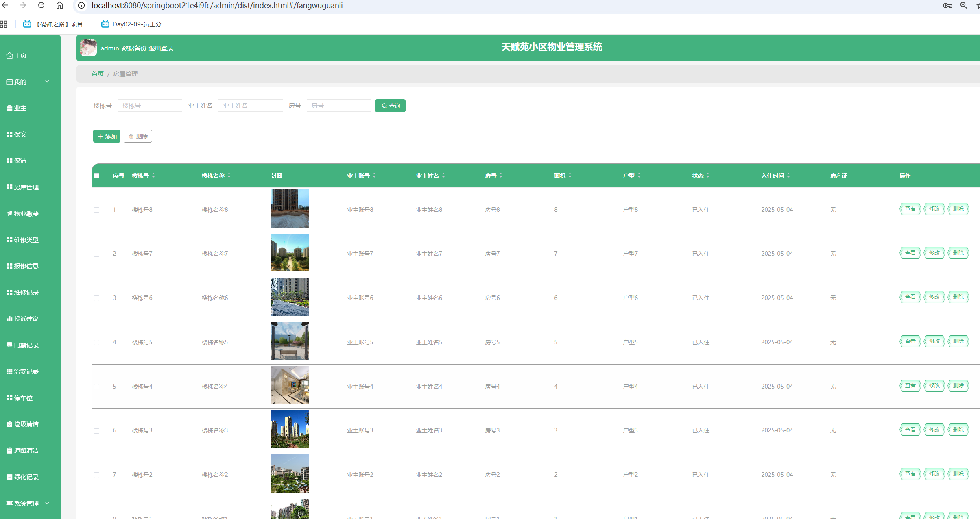
Task: Click the admin avatar image
Action: [x=88, y=48]
